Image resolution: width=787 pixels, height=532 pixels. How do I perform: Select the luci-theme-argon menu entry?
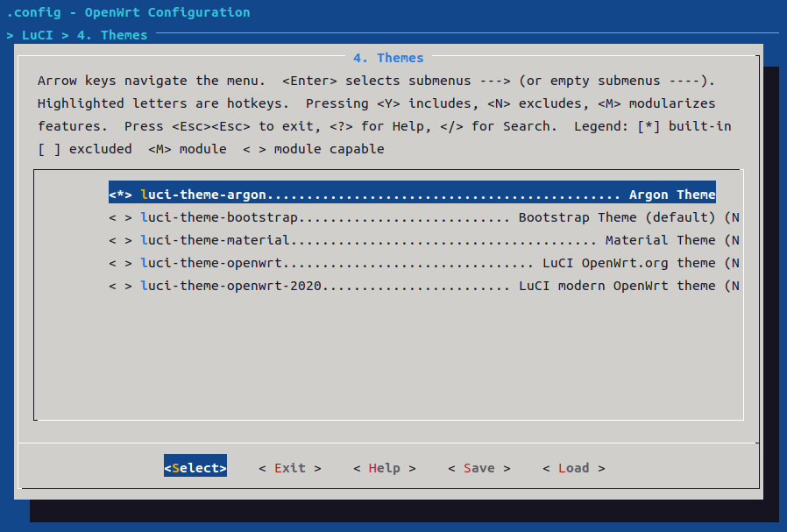tap(412, 192)
